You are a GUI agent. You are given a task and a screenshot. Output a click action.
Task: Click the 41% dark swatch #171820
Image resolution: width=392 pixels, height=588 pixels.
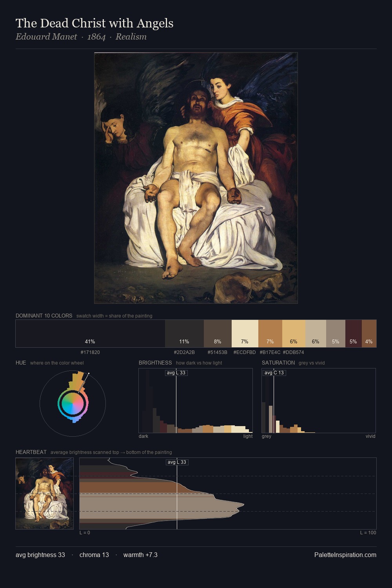tap(90, 334)
